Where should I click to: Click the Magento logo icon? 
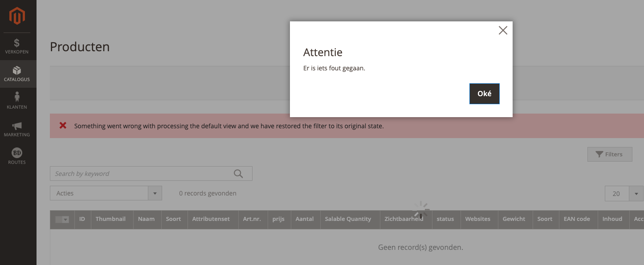pos(16,15)
